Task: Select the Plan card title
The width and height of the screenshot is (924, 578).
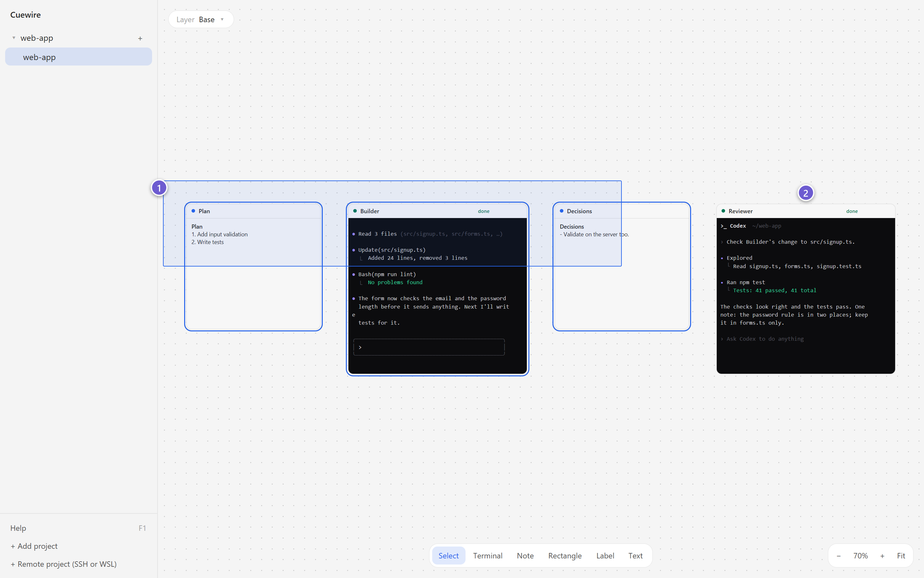Action: (204, 211)
